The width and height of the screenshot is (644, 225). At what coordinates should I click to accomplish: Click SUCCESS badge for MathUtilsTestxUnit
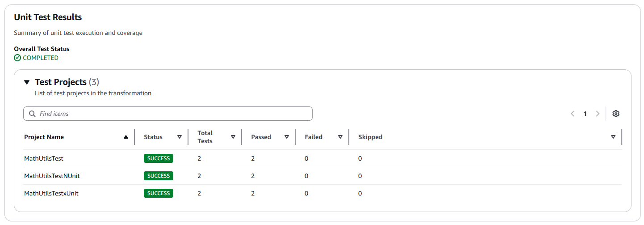click(x=158, y=193)
